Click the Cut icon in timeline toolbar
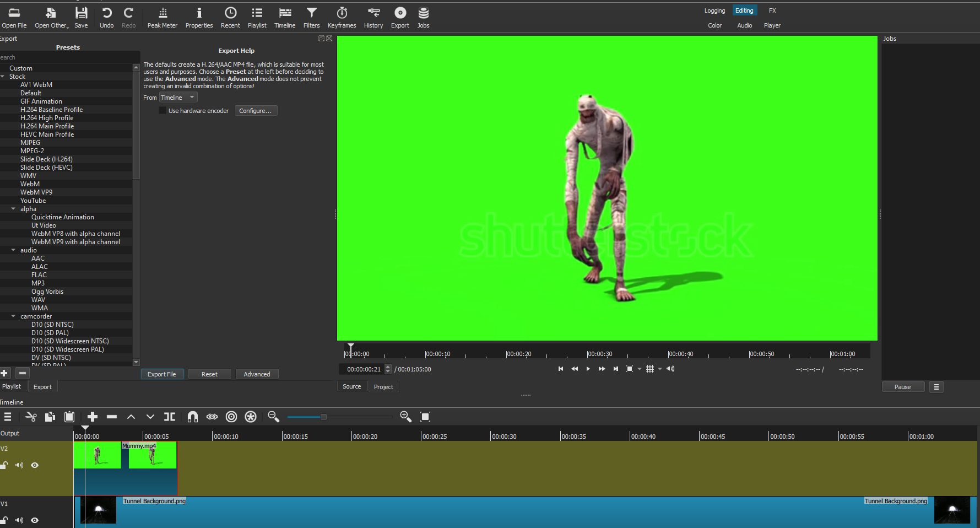The height and width of the screenshot is (528, 980). coord(31,417)
